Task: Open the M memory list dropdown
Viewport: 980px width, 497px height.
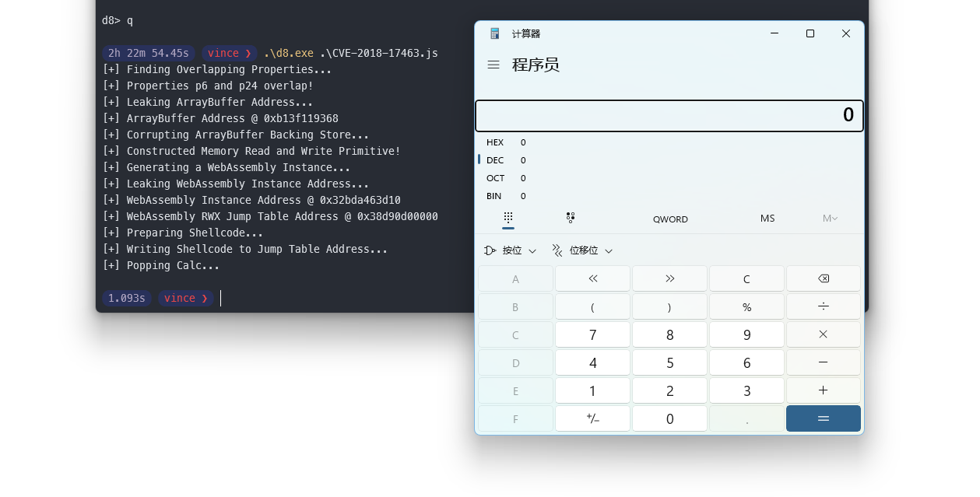Action: (830, 219)
